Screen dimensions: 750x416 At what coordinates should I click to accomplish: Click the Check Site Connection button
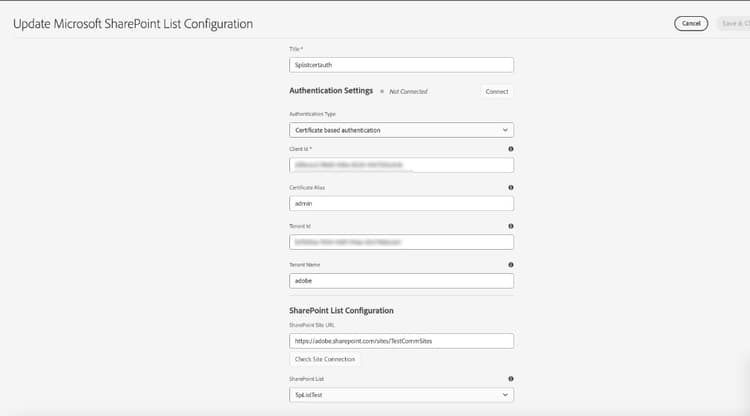325,359
